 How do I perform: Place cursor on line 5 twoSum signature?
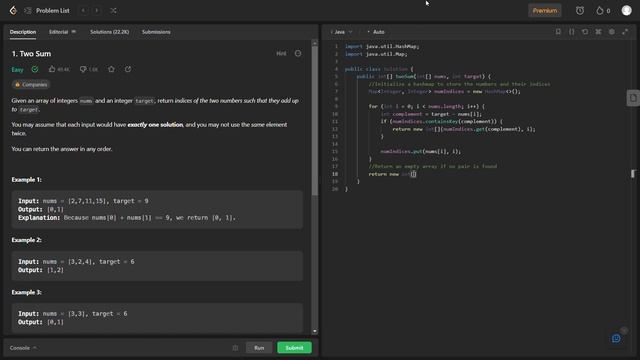coord(423,76)
